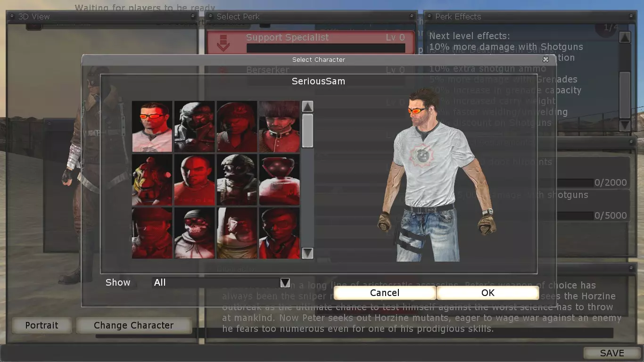Click the 0/5000 shotgun damage progress value
This screenshot has height=362, width=644.
(x=611, y=216)
